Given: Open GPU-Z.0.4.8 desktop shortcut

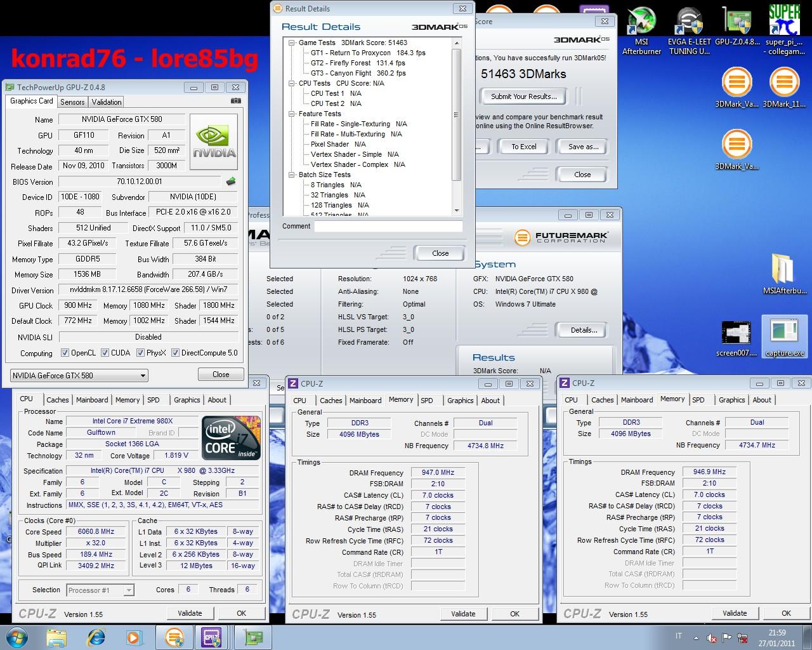Looking at the screenshot, I should tap(737, 27).
